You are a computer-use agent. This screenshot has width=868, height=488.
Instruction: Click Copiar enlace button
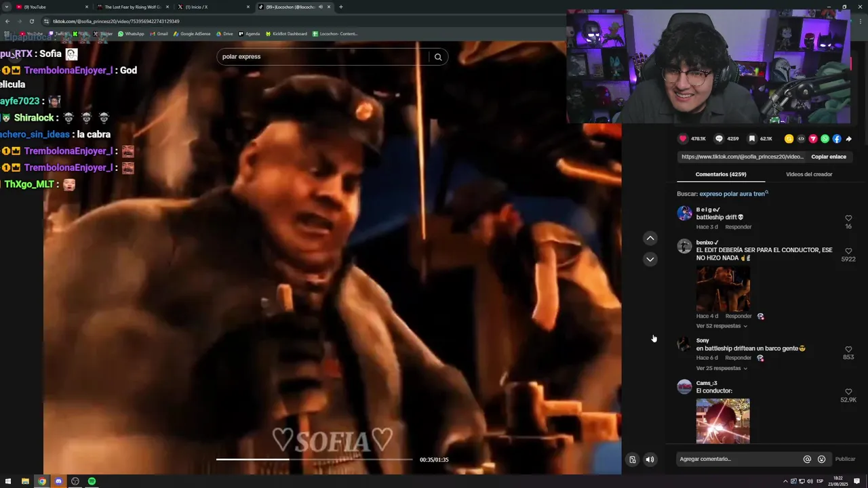829,157
